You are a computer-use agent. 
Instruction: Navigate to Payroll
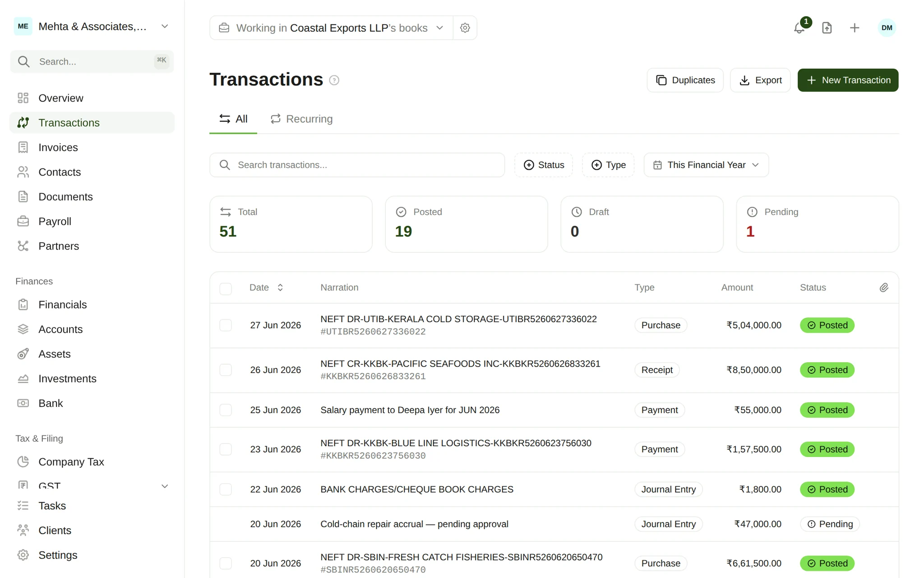pos(92,221)
